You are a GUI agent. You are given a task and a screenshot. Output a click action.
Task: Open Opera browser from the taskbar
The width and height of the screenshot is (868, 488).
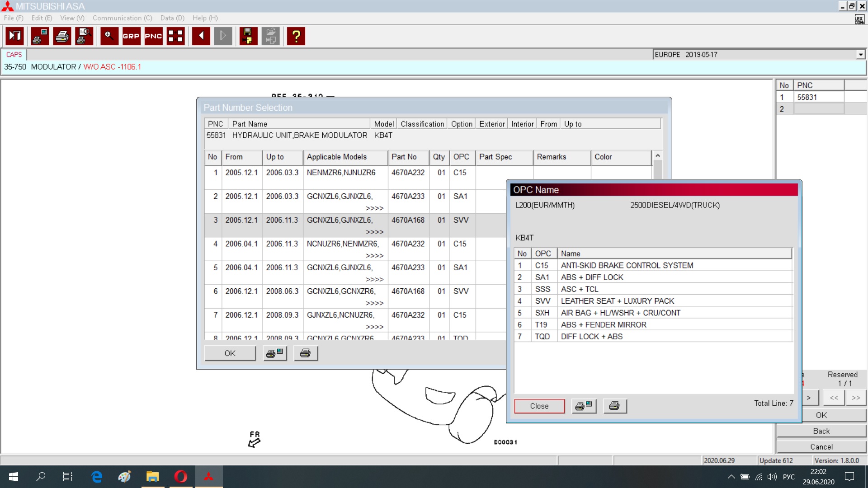181,476
